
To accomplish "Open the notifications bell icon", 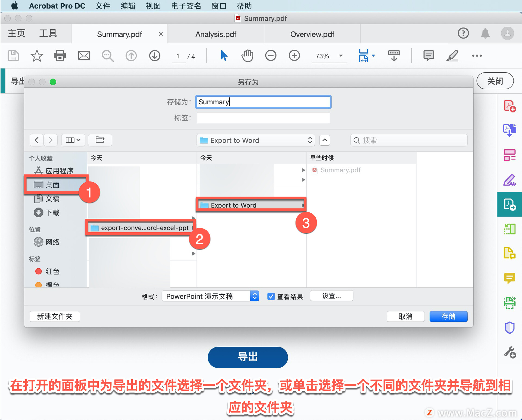I will (485, 33).
